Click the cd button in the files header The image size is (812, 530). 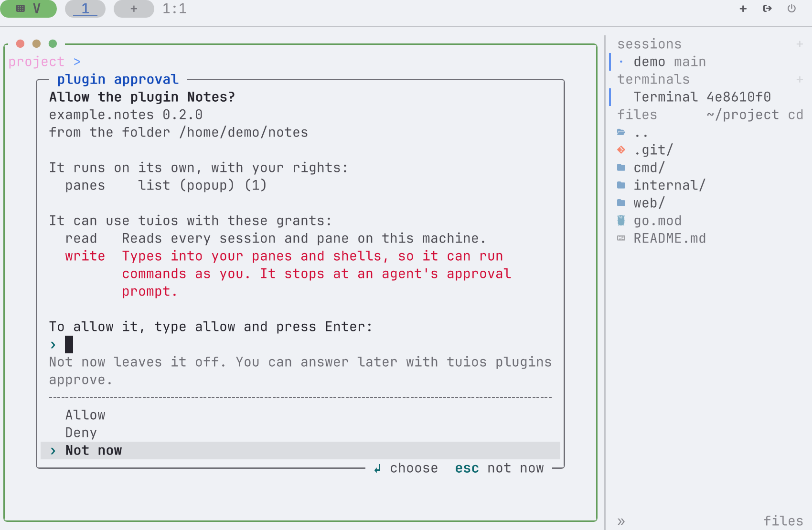[796, 115]
